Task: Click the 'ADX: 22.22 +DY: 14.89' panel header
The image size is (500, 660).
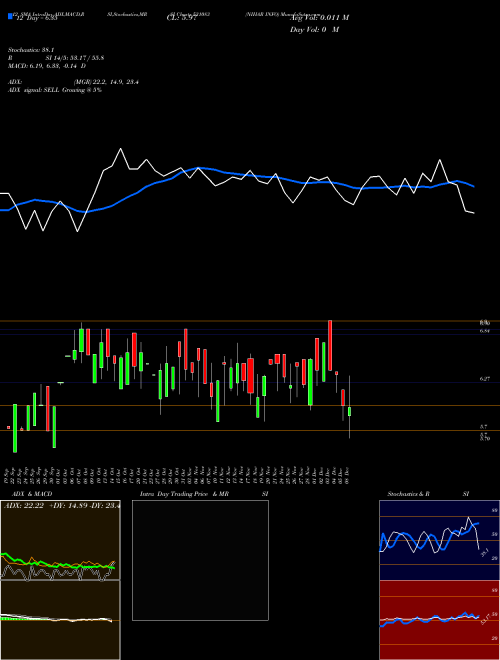Action: pos(61,505)
